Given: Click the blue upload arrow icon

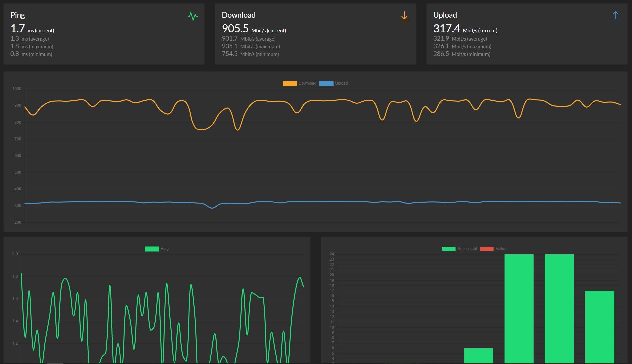Looking at the screenshot, I should pyautogui.click(x=615, y=16).
